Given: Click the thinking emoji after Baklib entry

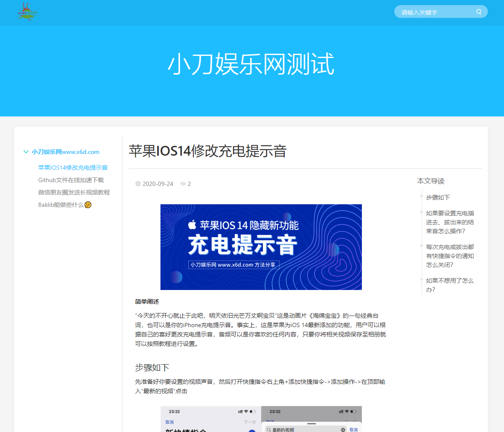Looking at the screenshot, I should pos(88,205).
